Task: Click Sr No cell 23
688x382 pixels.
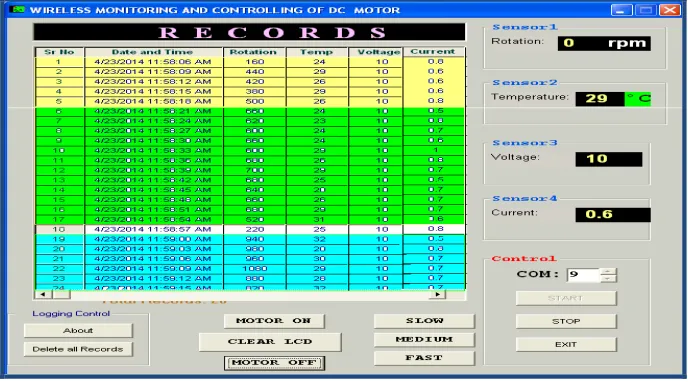Action: coord(59,278)
